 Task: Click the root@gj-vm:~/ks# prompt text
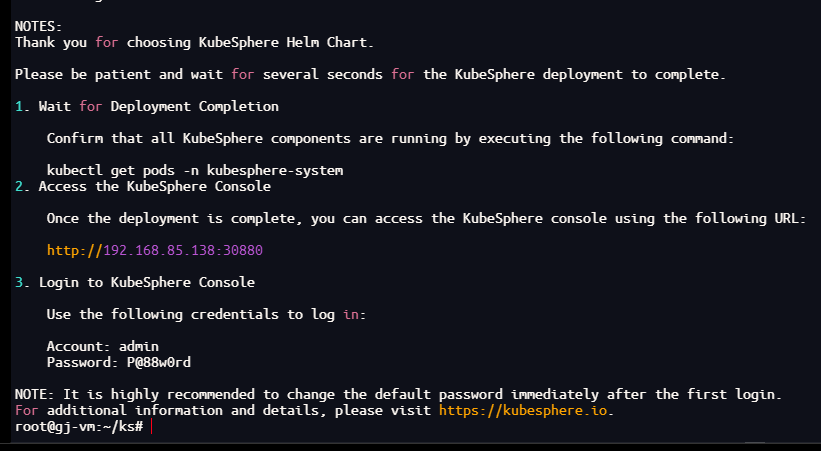point(79,426)
